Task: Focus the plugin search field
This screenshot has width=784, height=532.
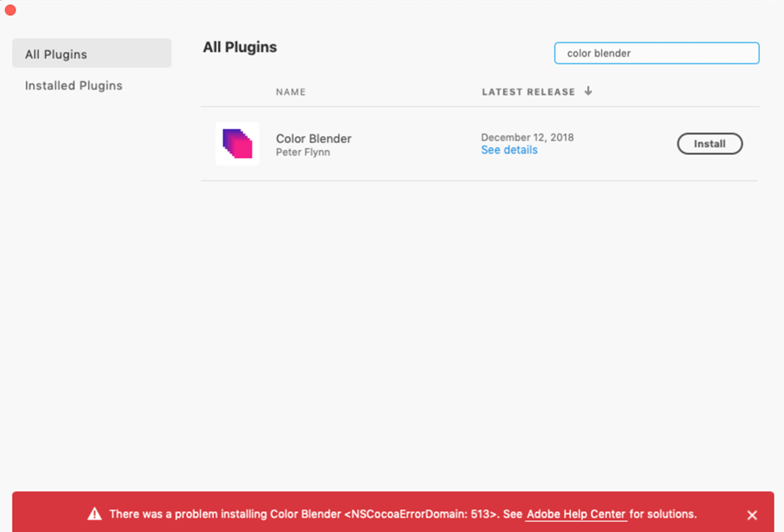Action: coord(657,53)
